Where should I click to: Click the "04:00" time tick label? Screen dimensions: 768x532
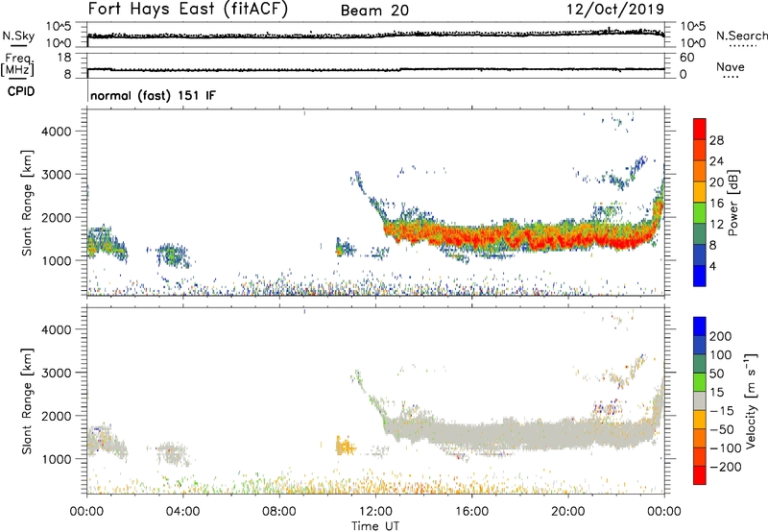[x=182, y=512]
